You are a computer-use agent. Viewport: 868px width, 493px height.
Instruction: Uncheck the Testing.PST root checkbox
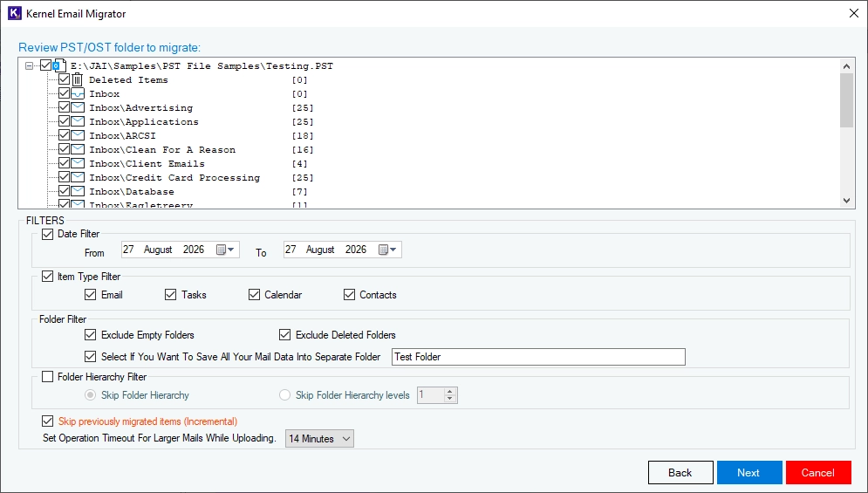pos(46,65)
